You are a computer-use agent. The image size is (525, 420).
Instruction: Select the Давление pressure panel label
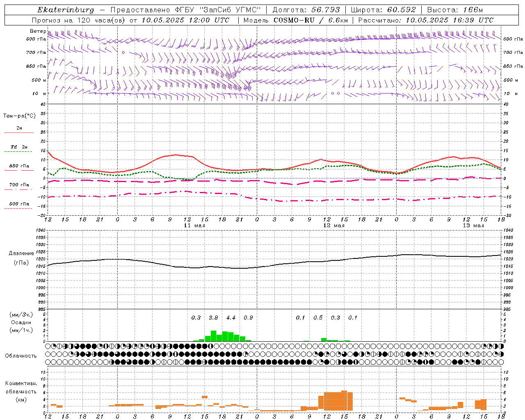[x=21, y=253]
